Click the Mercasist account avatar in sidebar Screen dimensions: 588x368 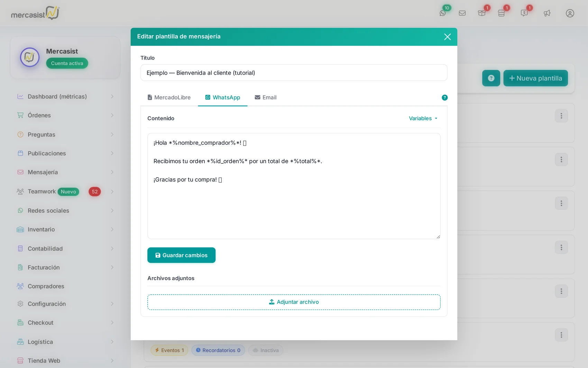click(x=30, y=57)
